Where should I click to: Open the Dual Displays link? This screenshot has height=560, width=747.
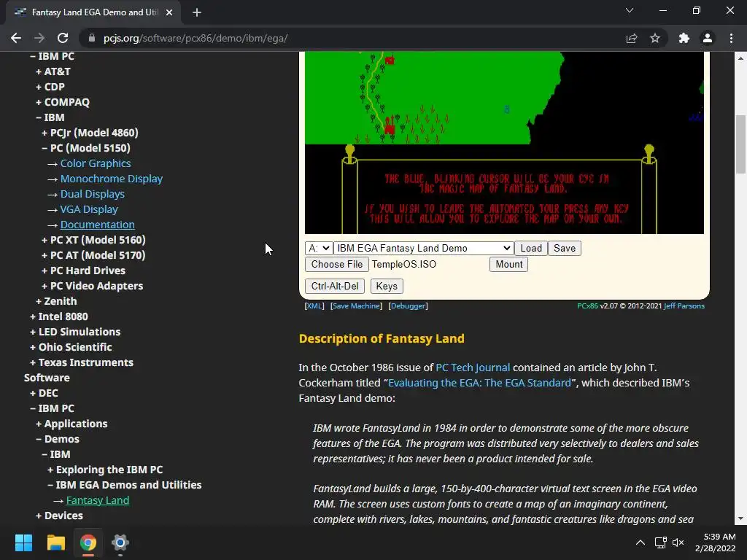93,194
